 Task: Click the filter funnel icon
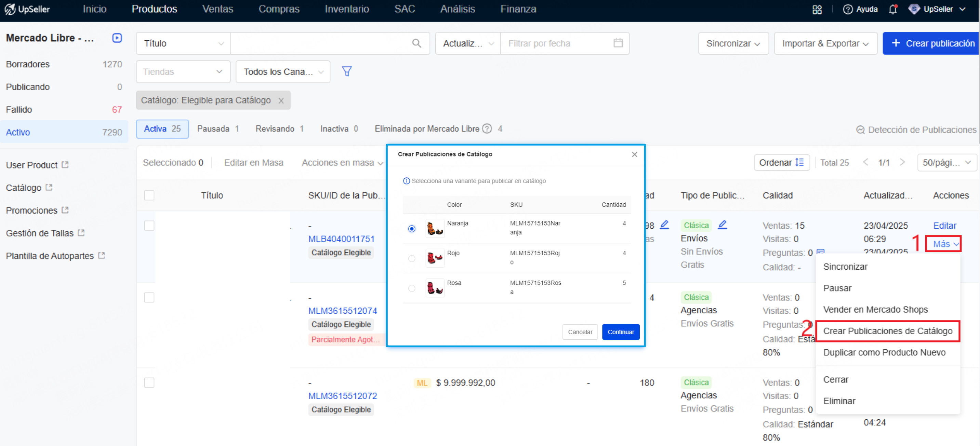click(347, 71)
